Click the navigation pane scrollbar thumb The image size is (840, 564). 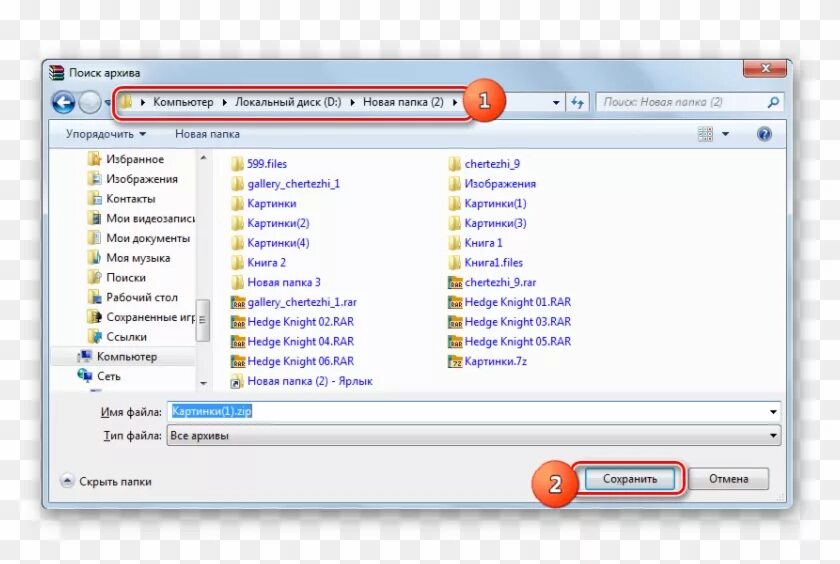pos(202,320)
